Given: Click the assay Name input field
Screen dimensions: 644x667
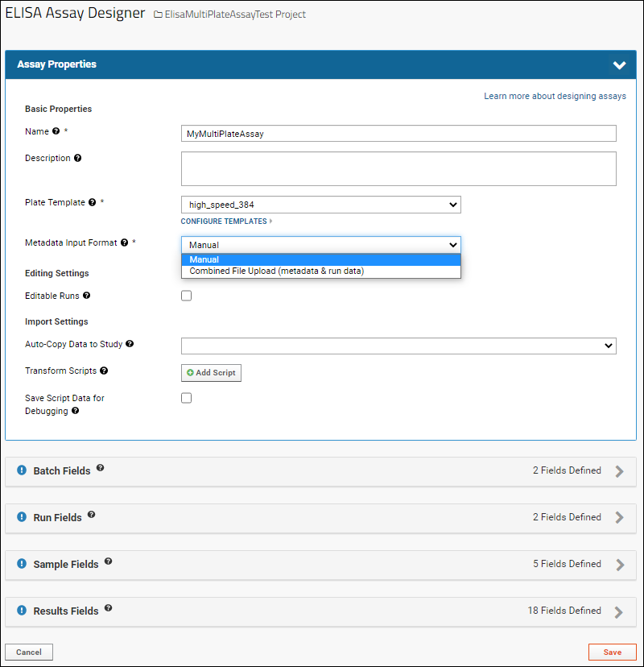Looking at the screenshot, I should point(398,134).
